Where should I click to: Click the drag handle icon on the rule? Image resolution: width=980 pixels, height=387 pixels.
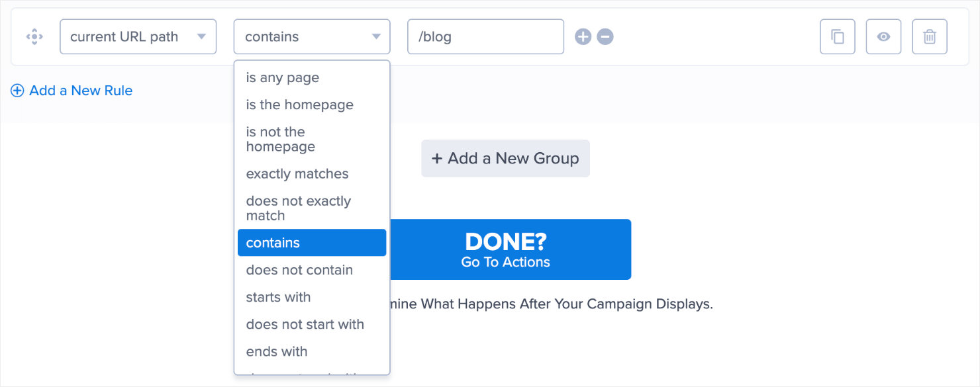(34, 37)
